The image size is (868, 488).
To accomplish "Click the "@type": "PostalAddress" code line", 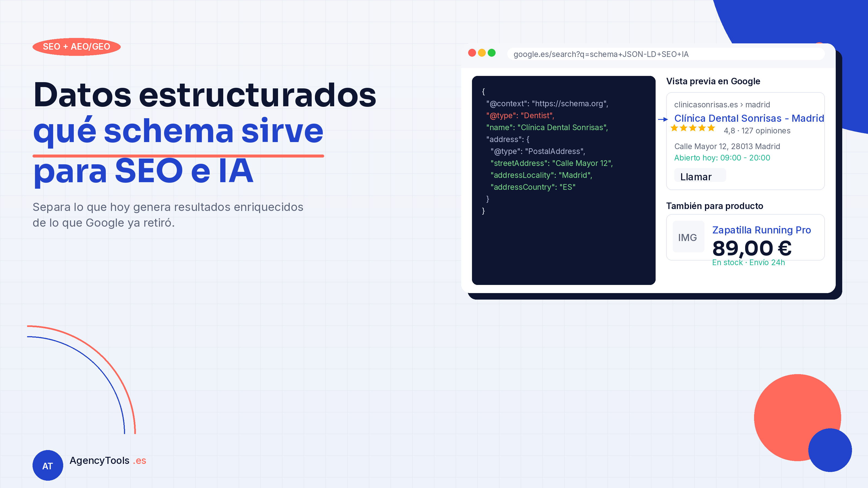I will 537,151.
